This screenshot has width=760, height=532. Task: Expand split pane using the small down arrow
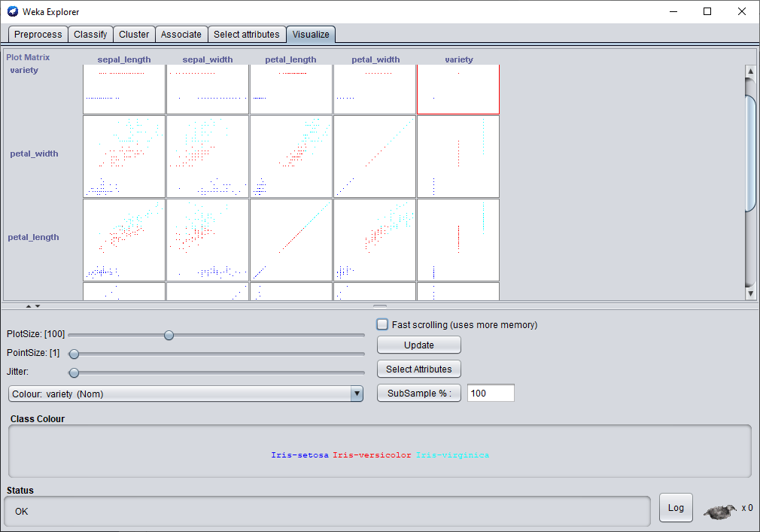(x=38, y=306)
